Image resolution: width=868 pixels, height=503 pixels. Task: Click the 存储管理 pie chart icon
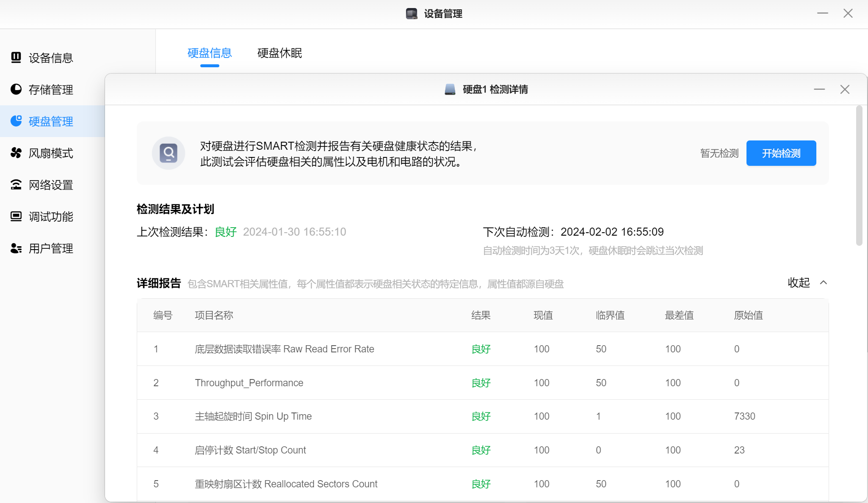point(16,89)
